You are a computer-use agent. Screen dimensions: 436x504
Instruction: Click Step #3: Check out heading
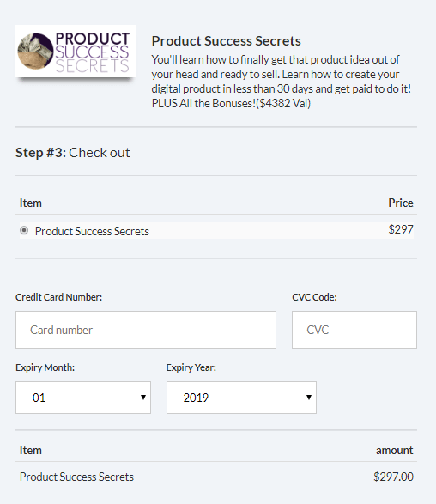click(x=73, y=152)
